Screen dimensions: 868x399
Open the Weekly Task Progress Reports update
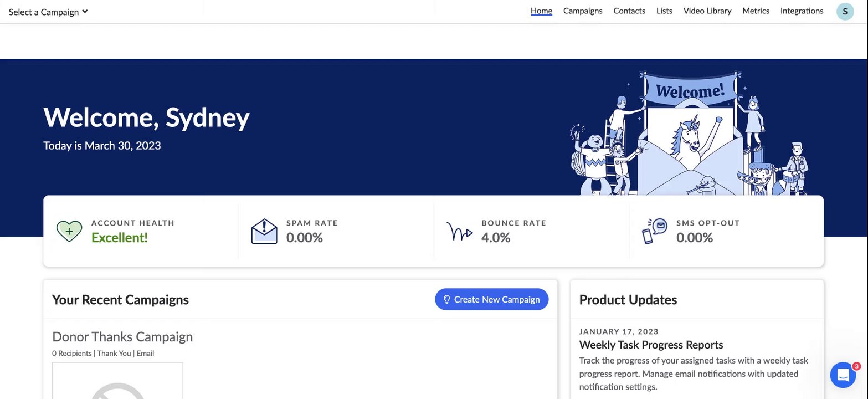pyautogui.click(x=651, y=345)
